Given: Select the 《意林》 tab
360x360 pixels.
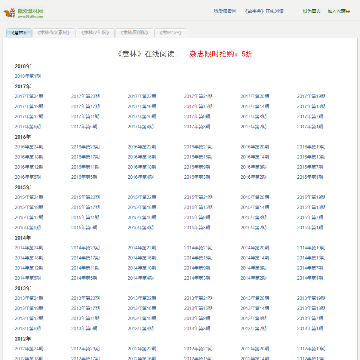Looking at the screenshot, I should pyautogui.click(x=19, y=33).
